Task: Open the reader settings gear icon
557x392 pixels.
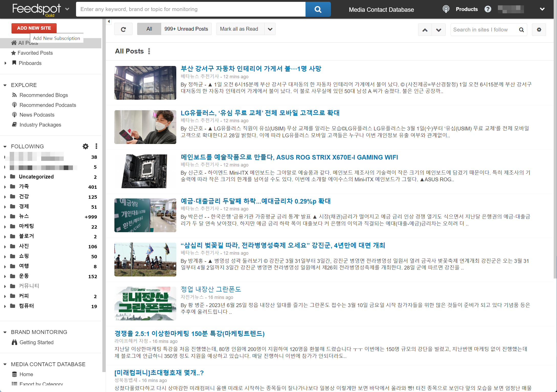Action: pyautogui.click(x=539, y=30)
